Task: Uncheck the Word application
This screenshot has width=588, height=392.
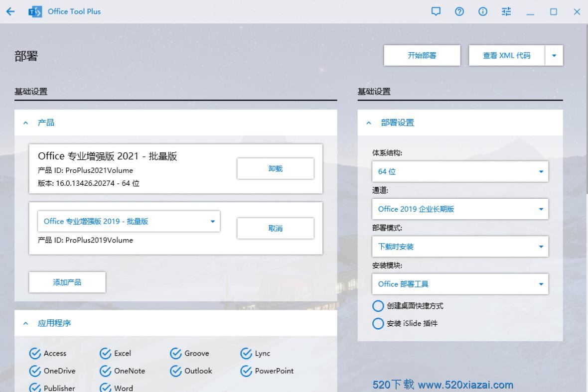Action: (105, 388)
